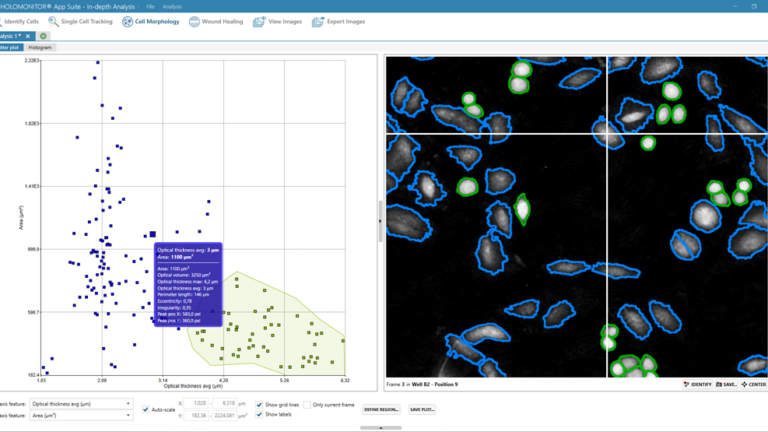Add a new analysis tab with green plus
The image size is (768, 432).
coord(43,36)
